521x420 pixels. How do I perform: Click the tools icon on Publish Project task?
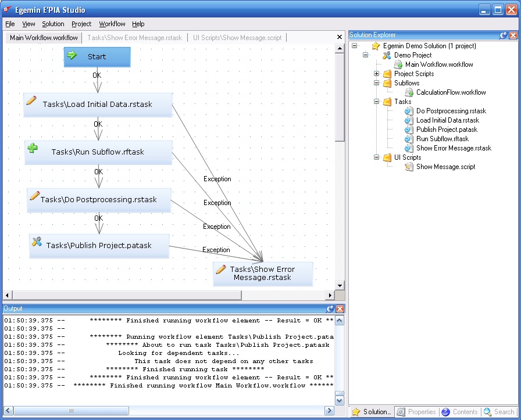(37, 242)
